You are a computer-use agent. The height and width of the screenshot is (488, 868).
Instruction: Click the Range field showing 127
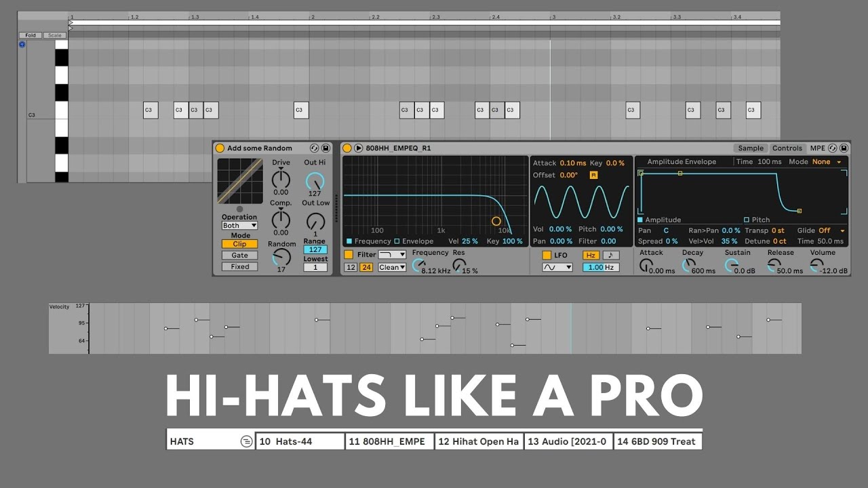tap(315, 249)
